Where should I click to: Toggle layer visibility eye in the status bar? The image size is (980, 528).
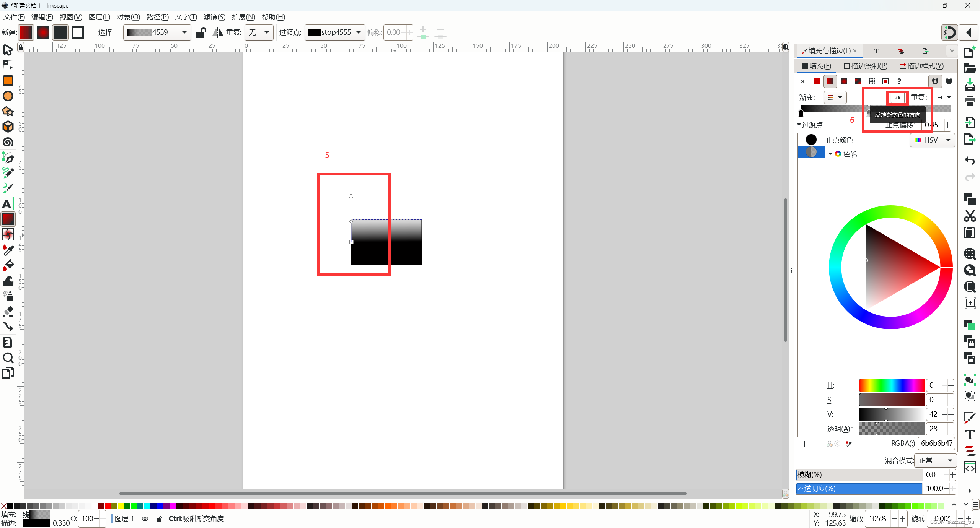pyautogui.click(x=145, y=519)
